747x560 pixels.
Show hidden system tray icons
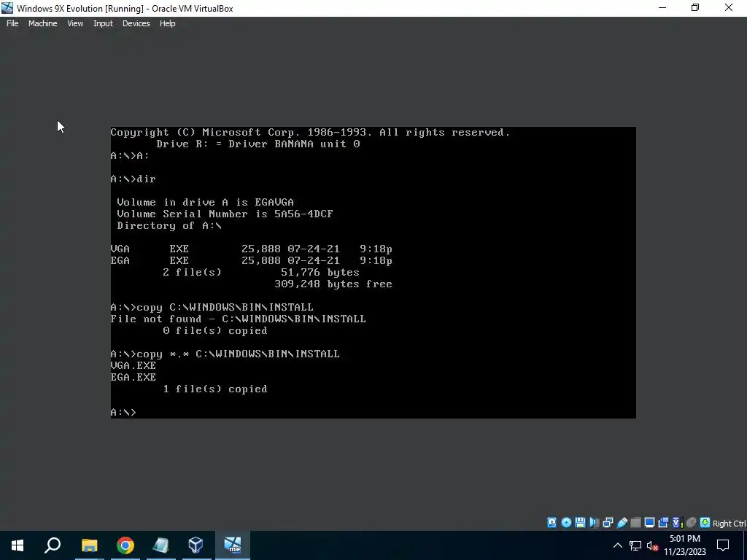(x=617, y=545)
